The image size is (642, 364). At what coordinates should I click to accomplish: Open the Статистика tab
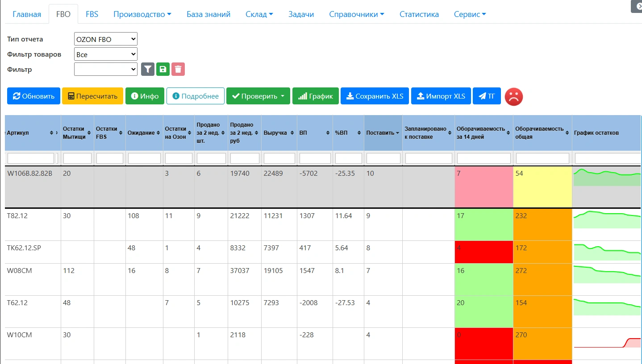point(419,14)
